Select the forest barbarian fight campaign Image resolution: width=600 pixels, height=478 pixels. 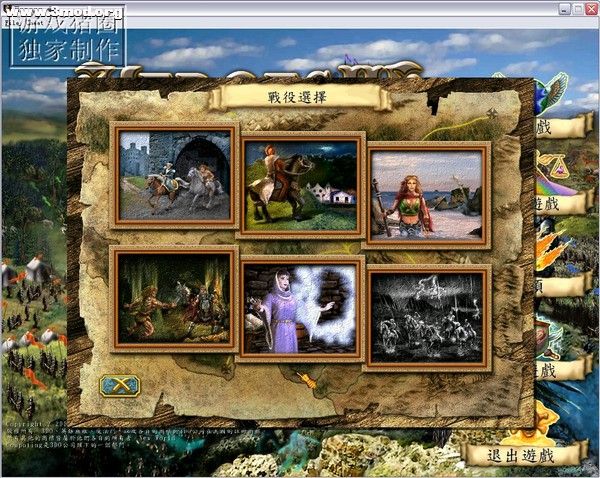coord(174,299)
